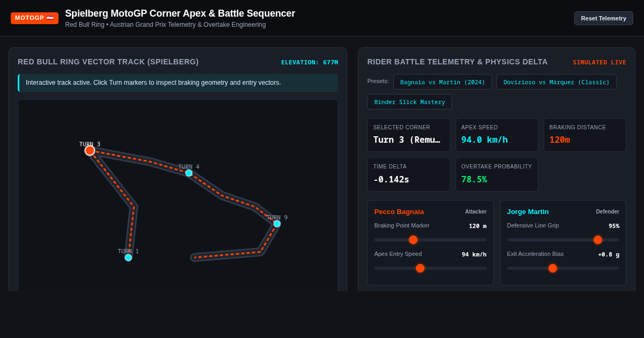Select the Turn 4 marker on track
The image size is (644, 338).
point(189,173)
